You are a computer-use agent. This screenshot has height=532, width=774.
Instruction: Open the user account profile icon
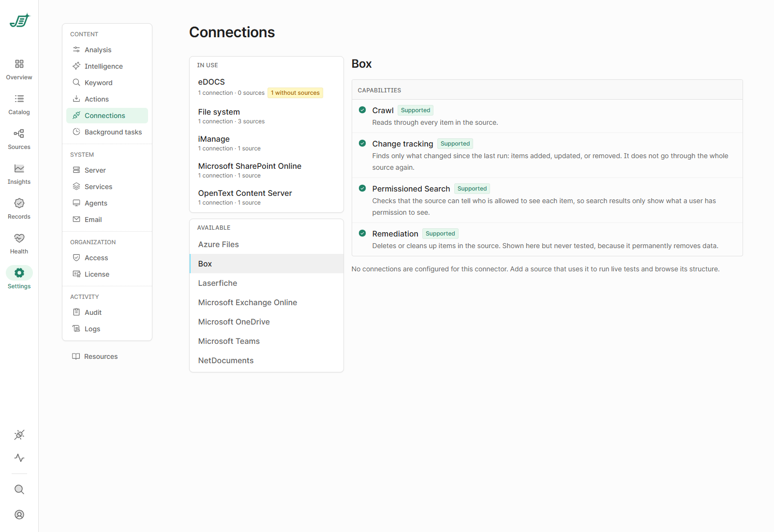coord(19,515)
